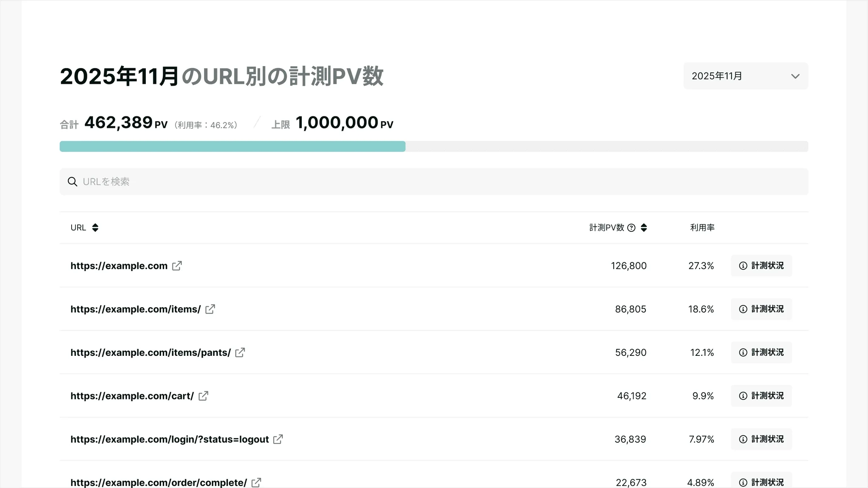
Task: Click the PV usage progress bar
Action: pos(434,147)
